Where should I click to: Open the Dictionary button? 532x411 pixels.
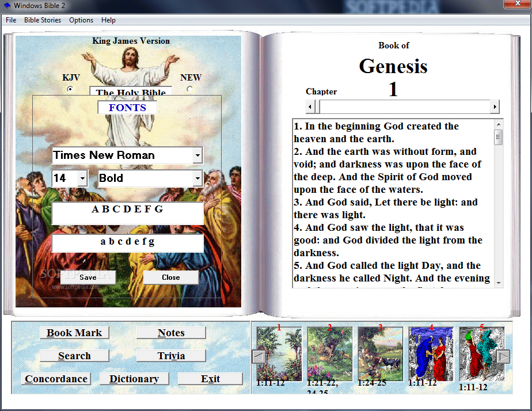[134, 379]
